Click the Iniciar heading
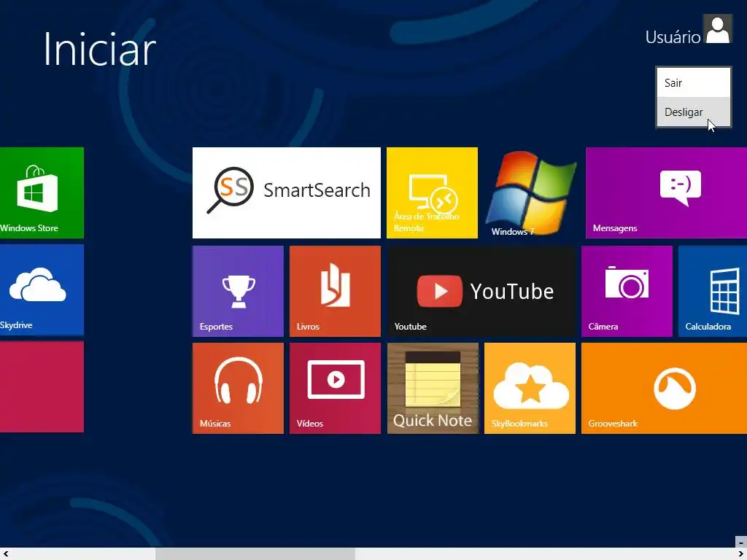The width and height of the screenshot is (747, 560). click(99, 49)
